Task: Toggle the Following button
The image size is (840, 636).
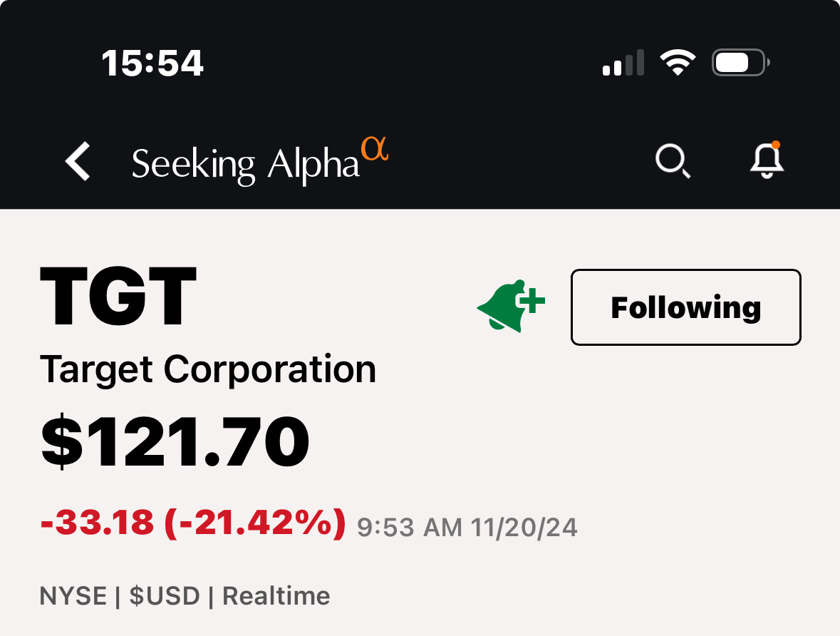Action: [x=685, y=307]
